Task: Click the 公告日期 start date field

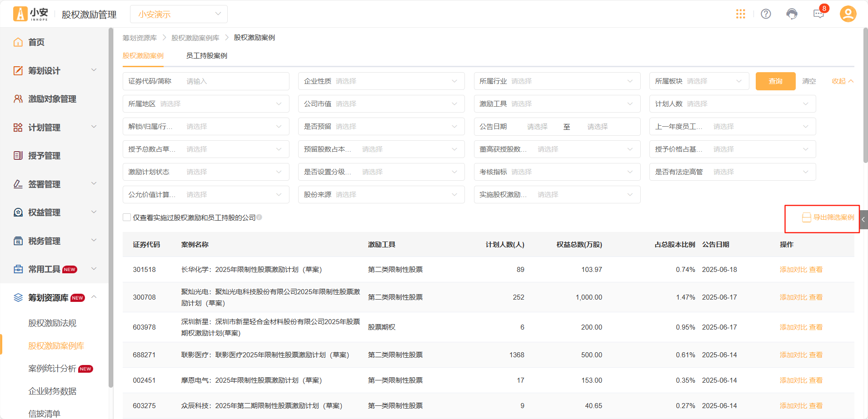Action: click(537, 127)
